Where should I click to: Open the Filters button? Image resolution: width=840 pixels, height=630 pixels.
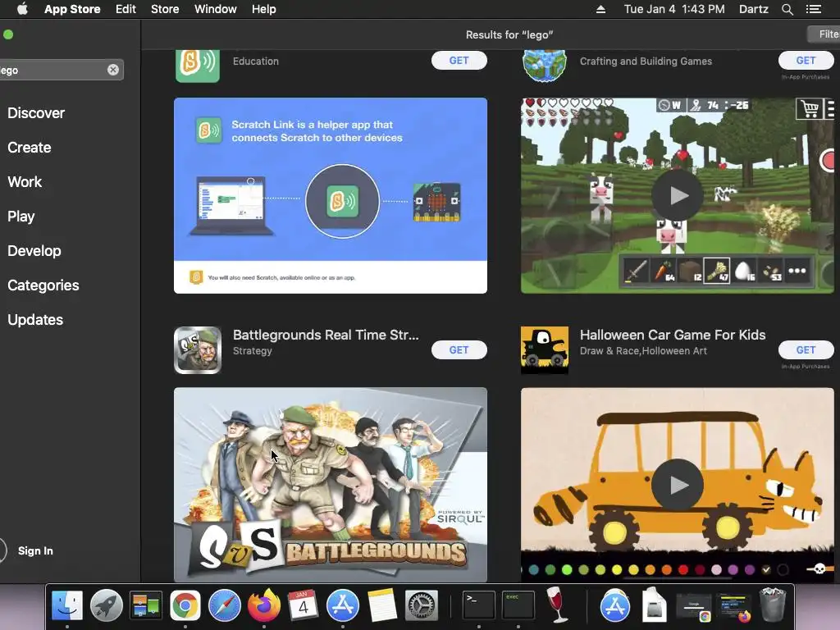click(824, 34)
